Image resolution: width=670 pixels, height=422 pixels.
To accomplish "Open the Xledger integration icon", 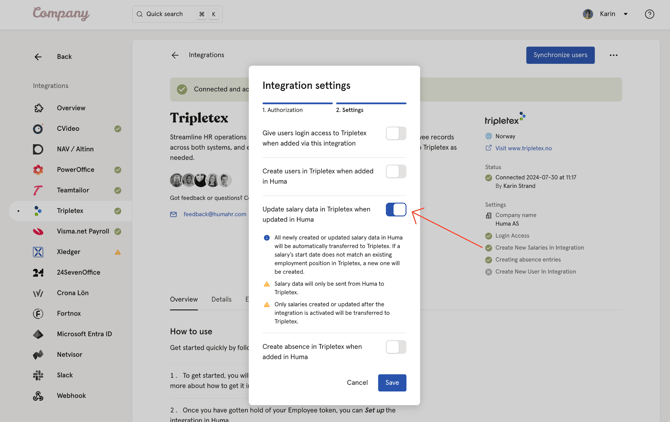I will click(38, 252).
